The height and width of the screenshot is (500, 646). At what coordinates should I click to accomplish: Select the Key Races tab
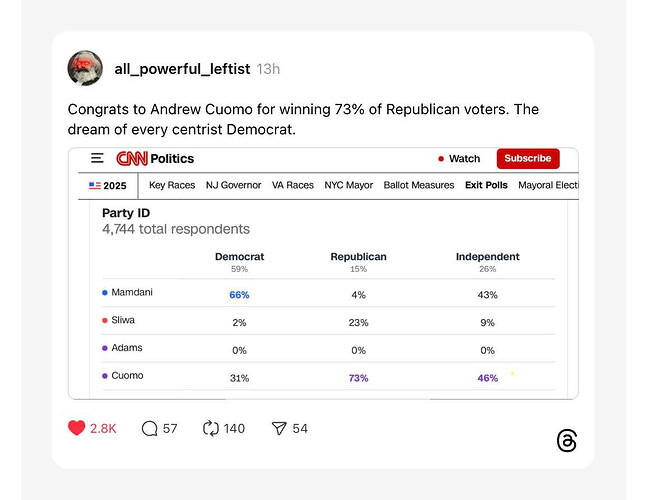[x=171, y=185]
